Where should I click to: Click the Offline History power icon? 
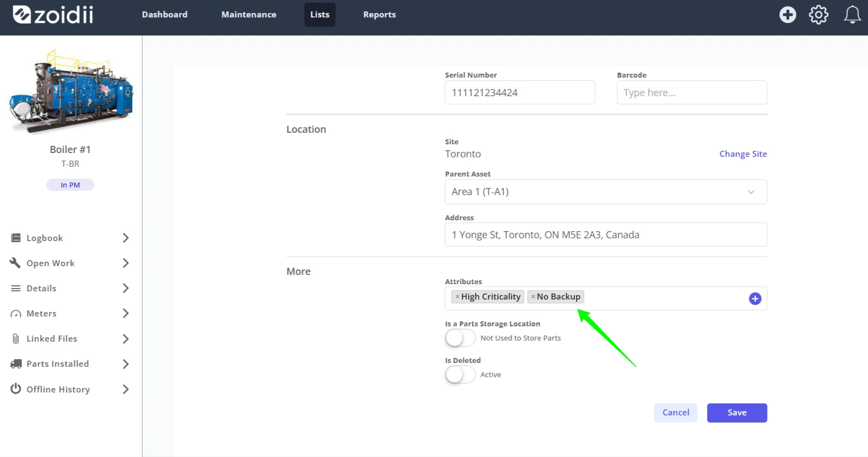point(16,389)
